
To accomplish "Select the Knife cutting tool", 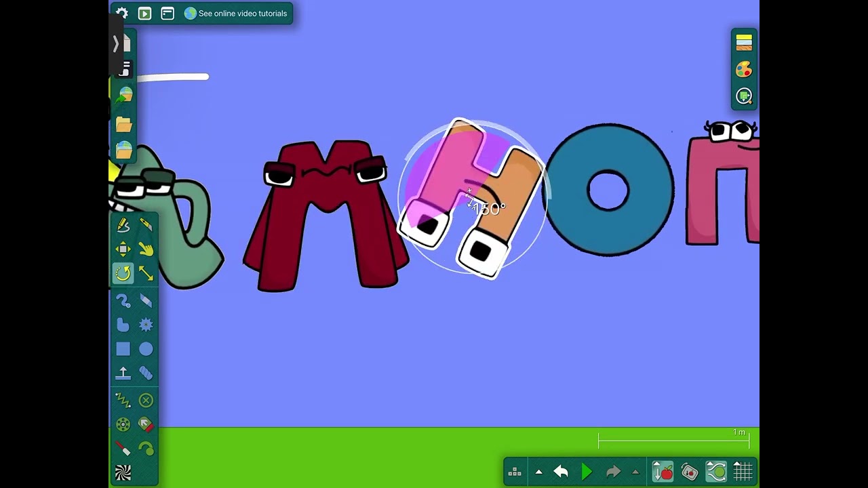I will pyautogui.click(x=146, y=225).
